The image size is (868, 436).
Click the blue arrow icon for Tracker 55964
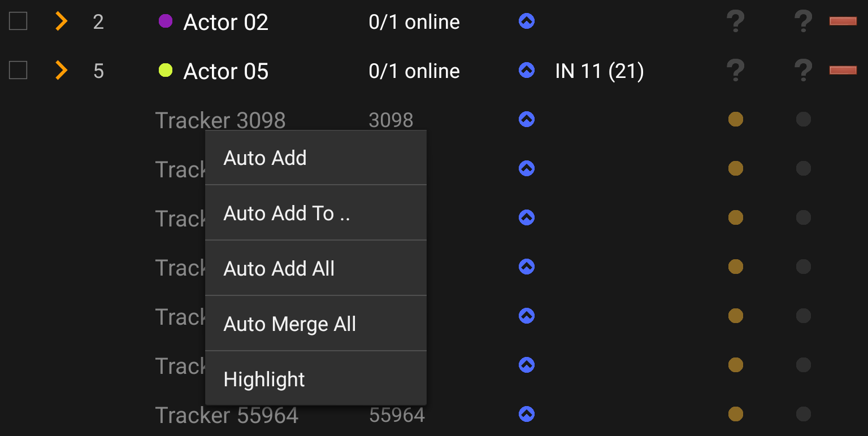(x=527, y=414)
